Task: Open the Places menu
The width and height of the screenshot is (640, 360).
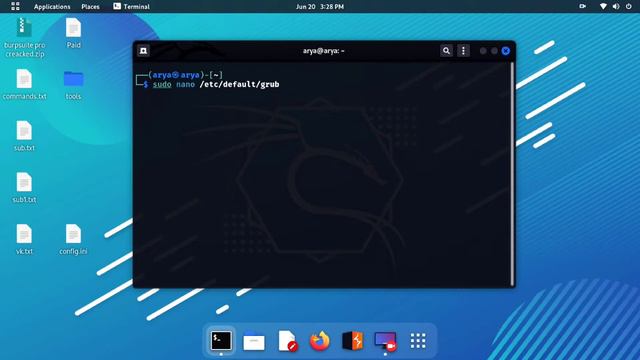Action: pos(90,7)
